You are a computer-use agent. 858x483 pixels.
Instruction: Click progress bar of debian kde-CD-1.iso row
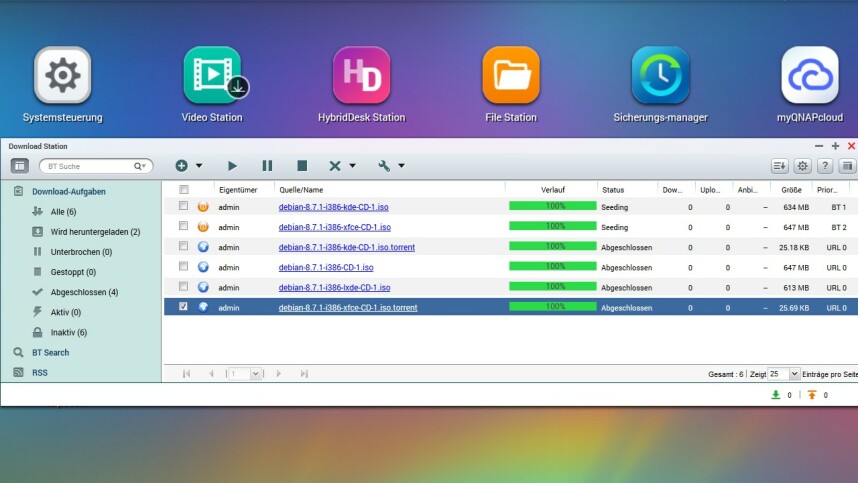click(x=553, y=206)
